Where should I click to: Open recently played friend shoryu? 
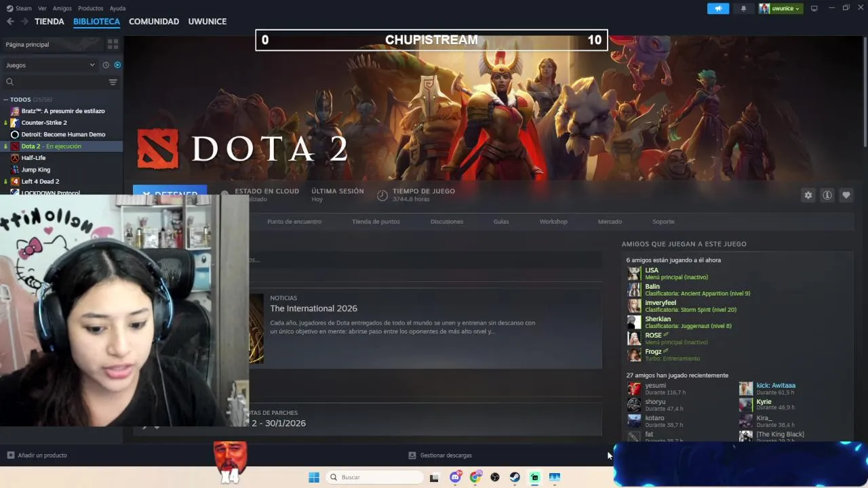pyautogui.click(x=655, y=405)
